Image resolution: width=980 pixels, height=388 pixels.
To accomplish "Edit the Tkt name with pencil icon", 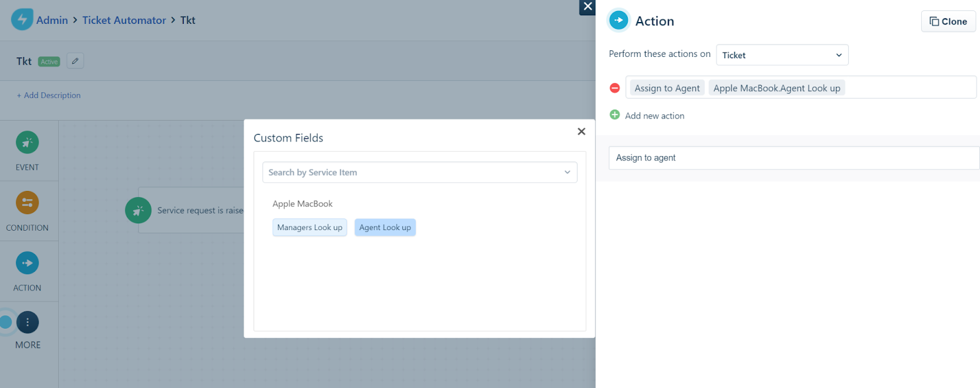I will click(x=75, y=61).
